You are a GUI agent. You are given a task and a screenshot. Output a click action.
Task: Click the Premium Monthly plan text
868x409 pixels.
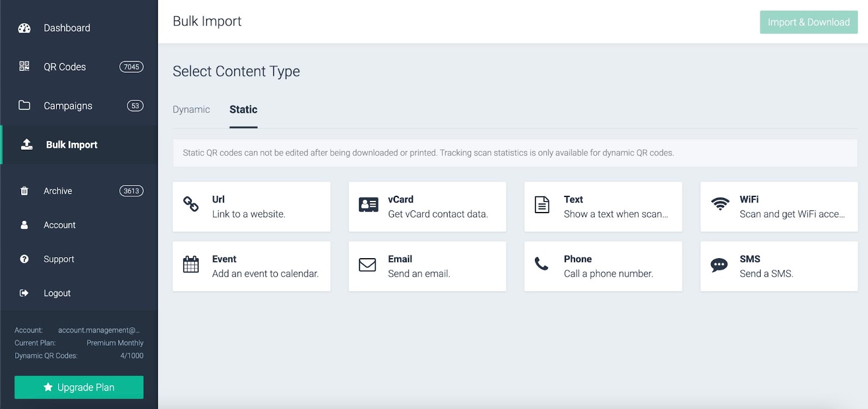115,343
